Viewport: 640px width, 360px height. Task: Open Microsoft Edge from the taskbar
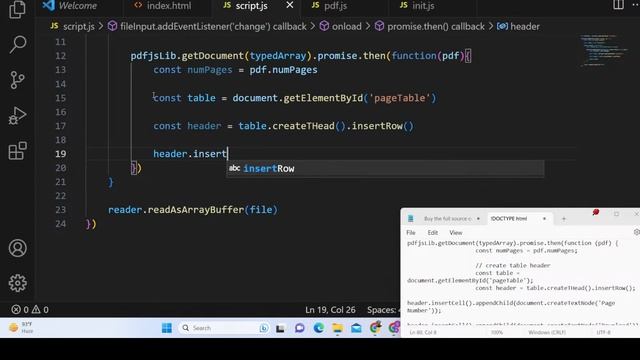pyautogui.click(x=319, y=328)
